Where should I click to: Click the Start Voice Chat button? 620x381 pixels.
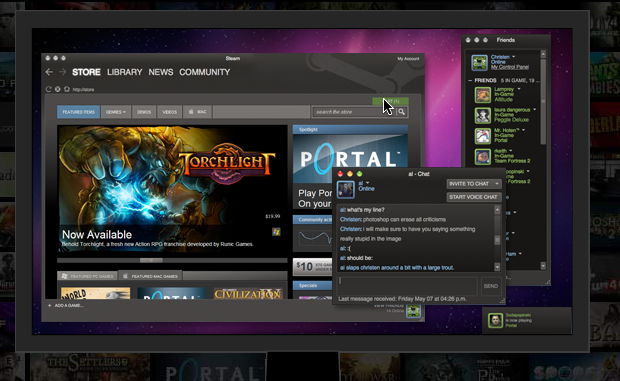click(474, 197)
